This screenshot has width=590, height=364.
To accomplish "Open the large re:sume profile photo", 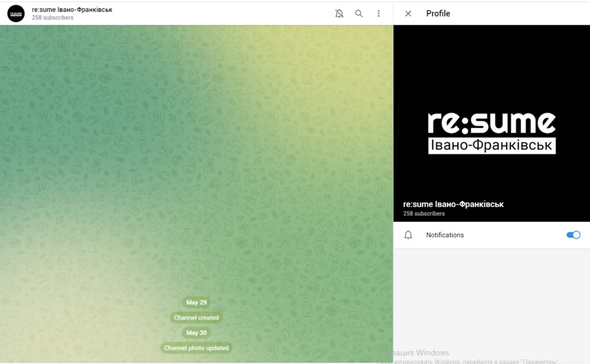I will click(x=491, y=123).
